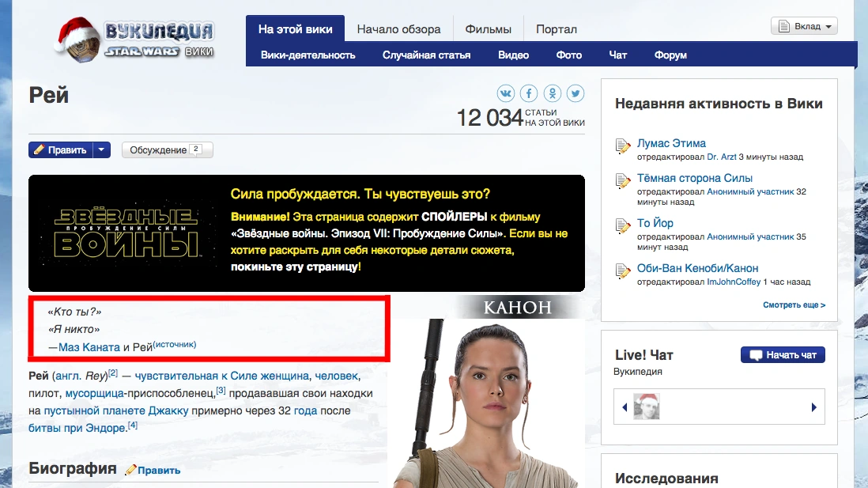Open the Портал tab
Image resolution: width=868 pixels, height=488 pixels.
(x=557, y=28)
